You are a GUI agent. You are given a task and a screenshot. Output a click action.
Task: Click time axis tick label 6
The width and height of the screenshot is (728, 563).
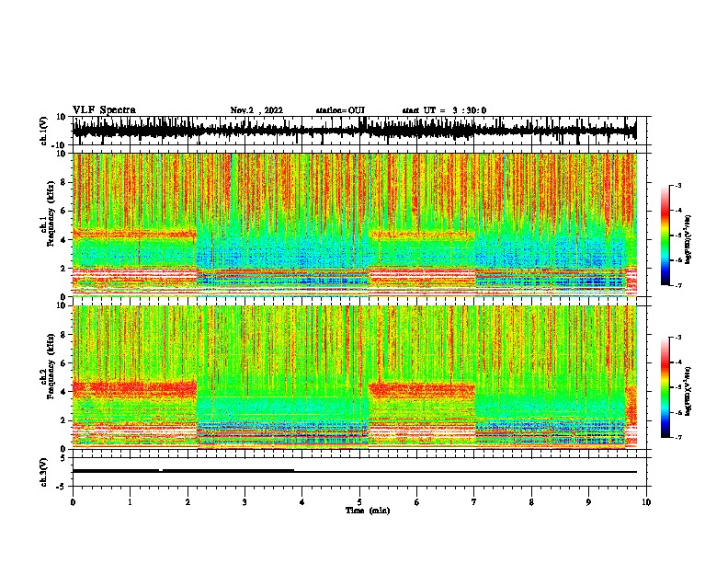click(x=417, y=502)
